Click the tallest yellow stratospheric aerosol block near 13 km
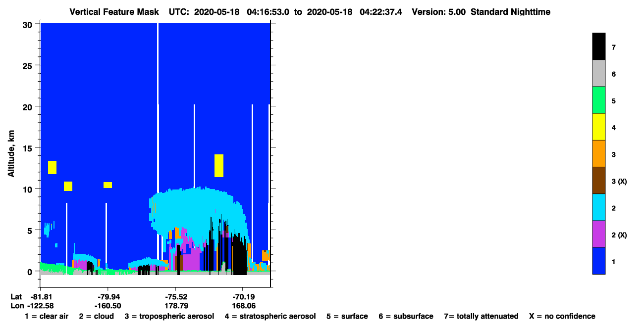This screenshot has height=330, width=644. tap(219, 165)
